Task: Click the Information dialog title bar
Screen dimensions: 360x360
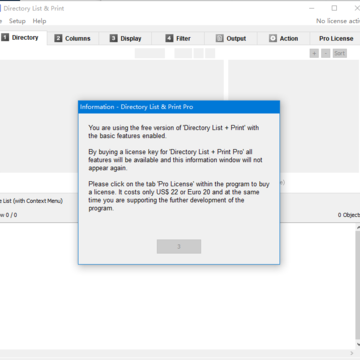Action: point(179,107)
